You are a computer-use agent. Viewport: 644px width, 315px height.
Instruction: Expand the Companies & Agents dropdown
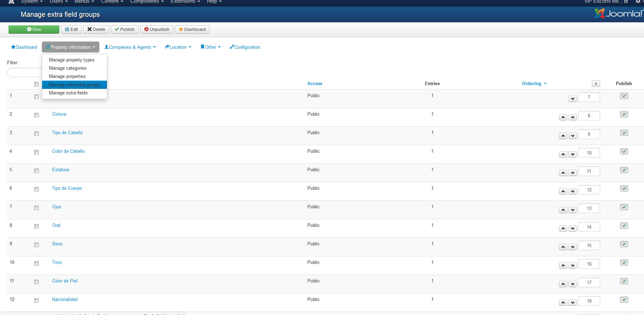[x=130, y=47]
